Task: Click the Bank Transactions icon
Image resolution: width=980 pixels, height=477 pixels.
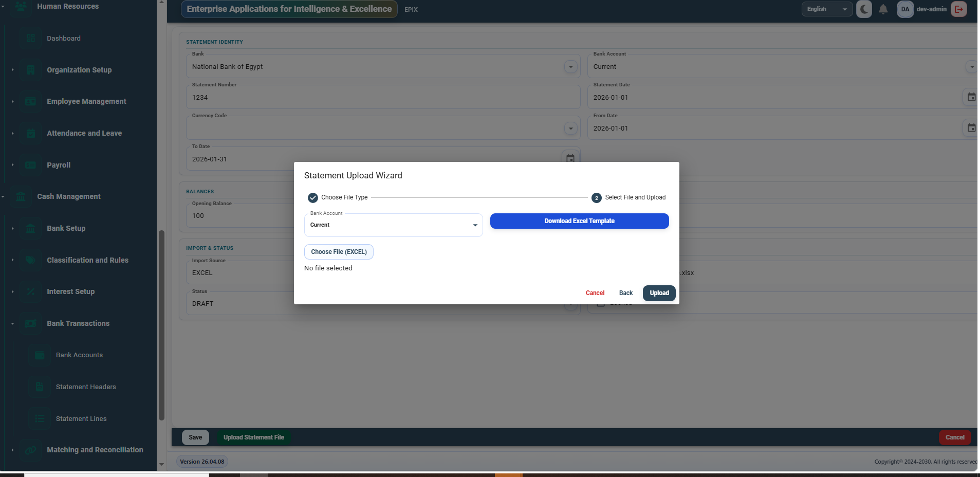Action: click(31, 323)
